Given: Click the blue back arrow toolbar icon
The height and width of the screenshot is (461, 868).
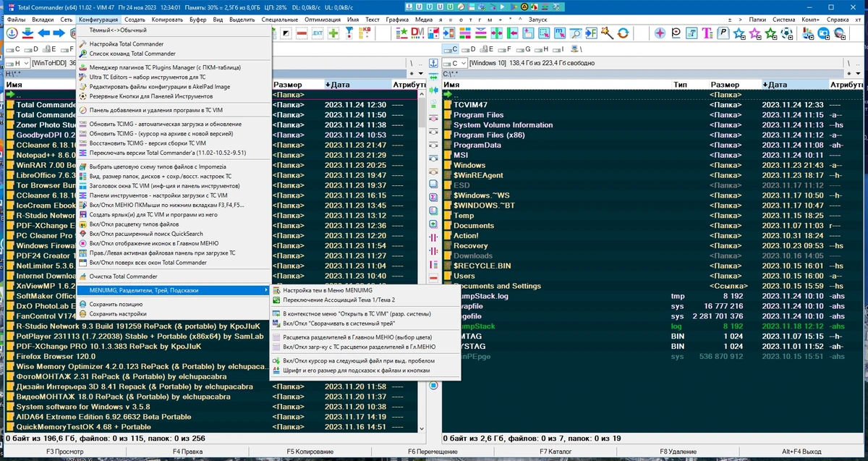Looking at the screenshot, I should (43, 33).
